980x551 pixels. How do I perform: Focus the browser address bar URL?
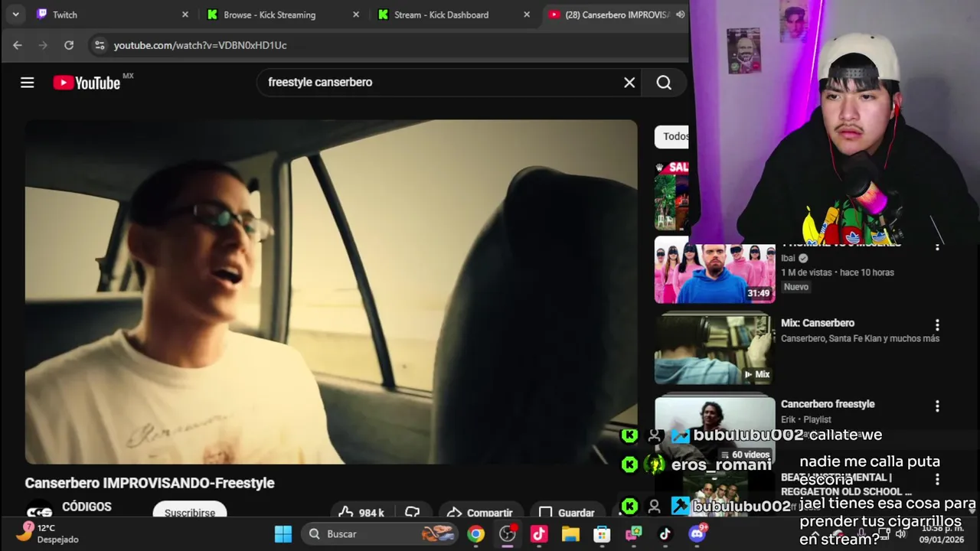coord(201,45)
